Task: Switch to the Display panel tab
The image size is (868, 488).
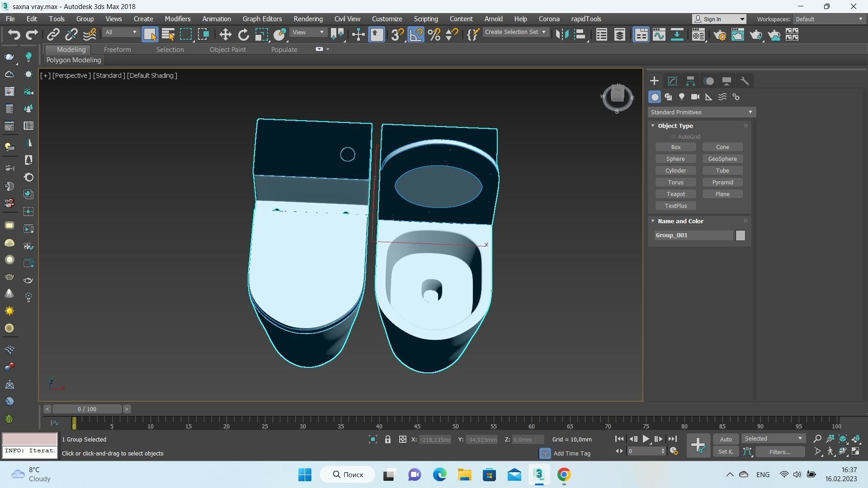Action: click(x=726, y=81)
